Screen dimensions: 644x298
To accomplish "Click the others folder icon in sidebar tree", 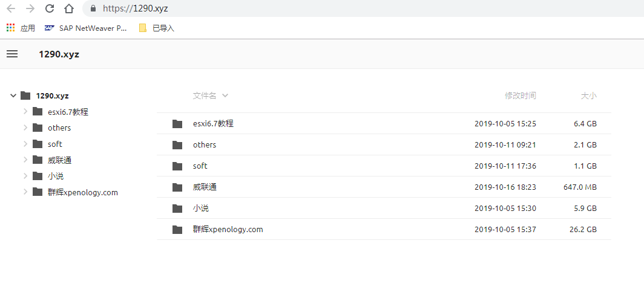I will coord(38,128).
